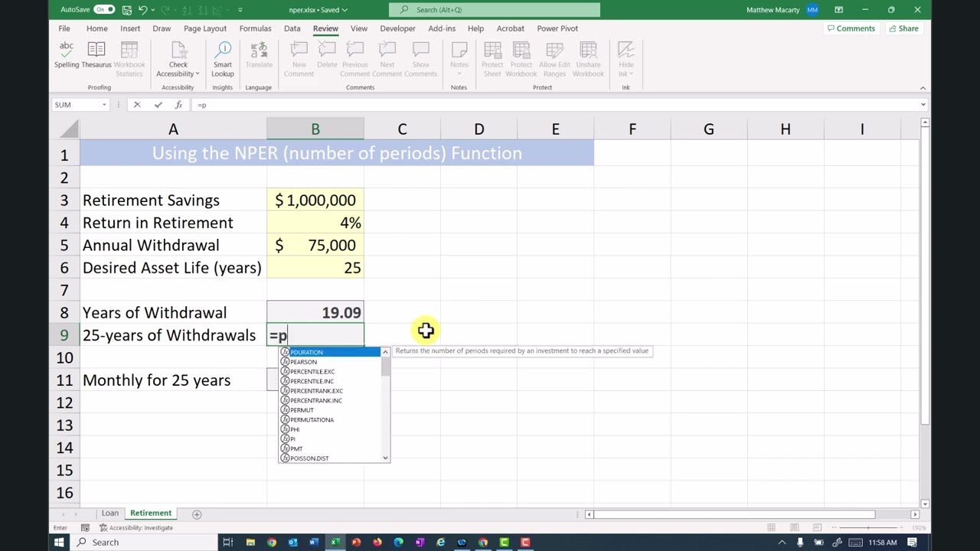
Task: Expand the formula bar
Action: (x=923, y=105)
